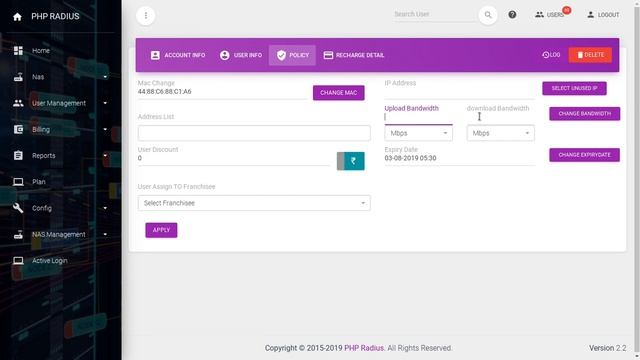Screen dimensions: 640x360
Task: Click the NAS Management router icon
Action: [18, 234]
